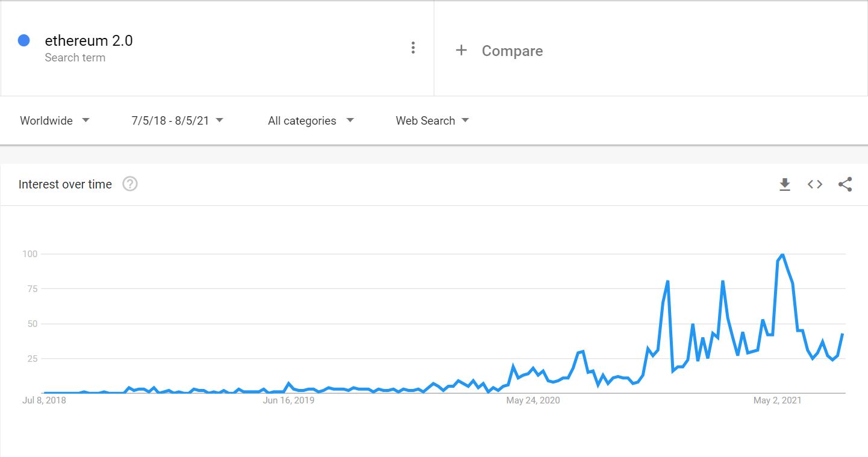Click the chart peak at 100
This screenshot has height=457, width=868.
point(782,255)
